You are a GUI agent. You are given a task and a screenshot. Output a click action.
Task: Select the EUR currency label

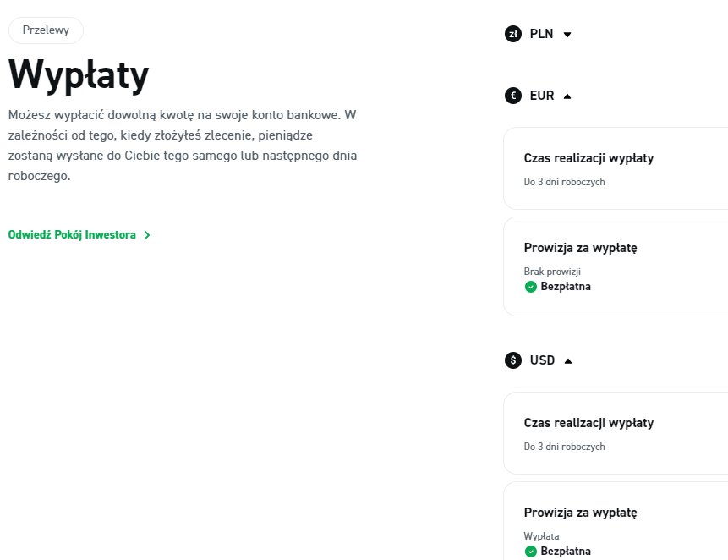coord(542,96)
